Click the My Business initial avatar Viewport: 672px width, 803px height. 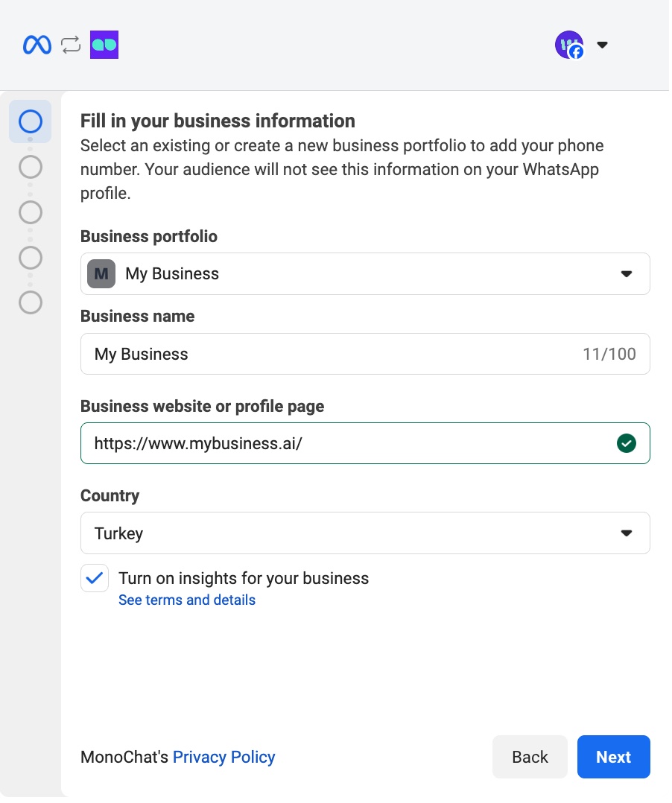[101, 273]
